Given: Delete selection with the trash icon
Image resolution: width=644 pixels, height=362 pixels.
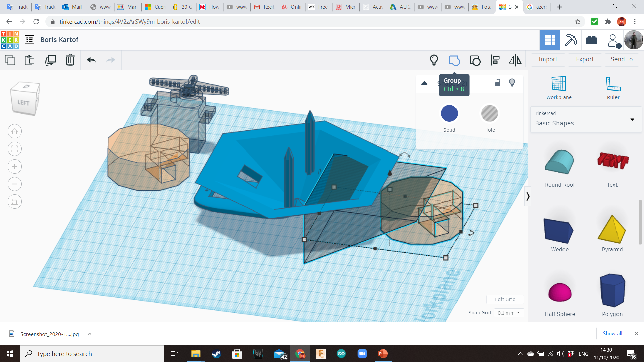Looking at the screenshot, I should [x=70, y=60].
